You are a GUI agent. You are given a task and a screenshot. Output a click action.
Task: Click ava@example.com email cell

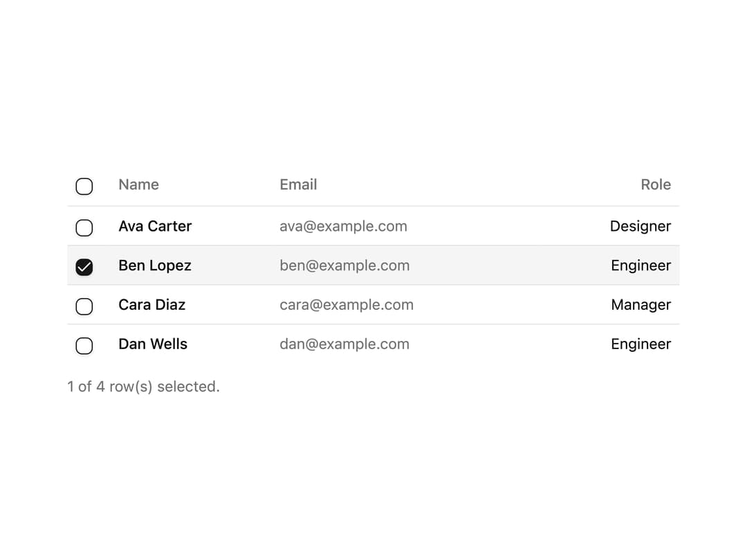344,226
